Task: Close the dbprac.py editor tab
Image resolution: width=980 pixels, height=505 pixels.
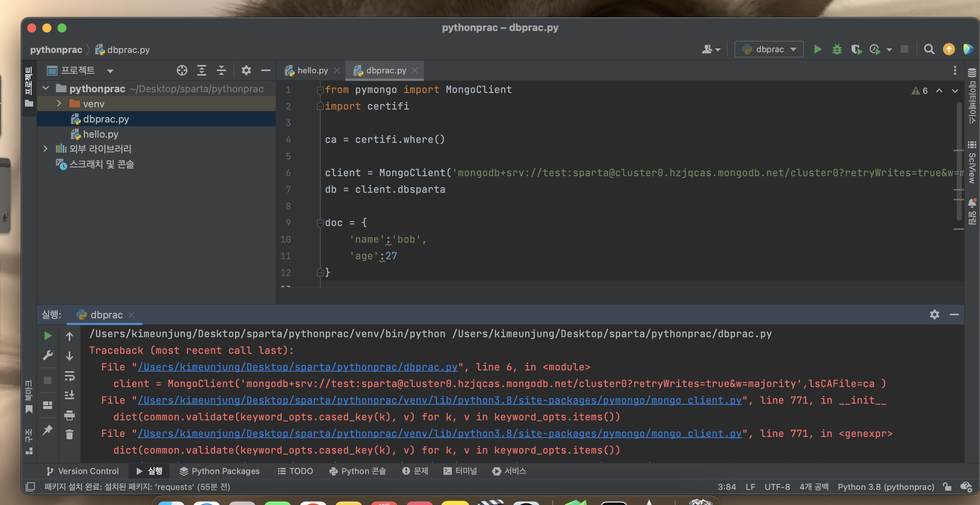Action: pos(415,70)
